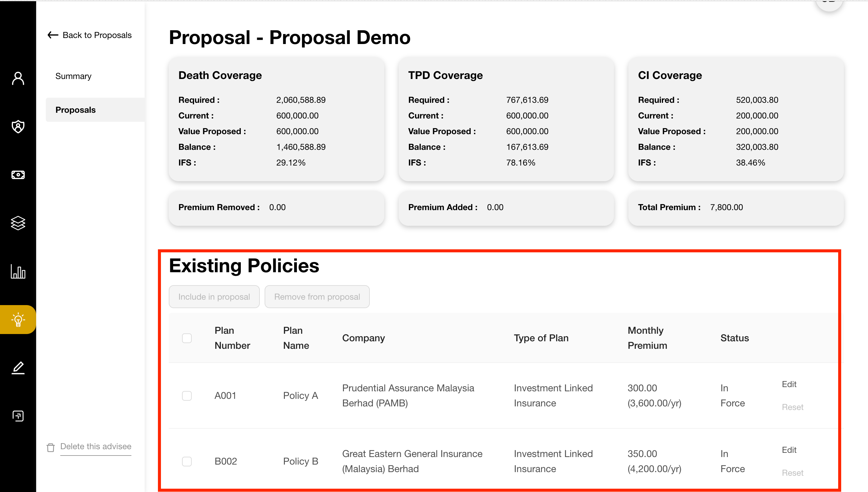The width and height of the screenshot is (868, 492).
Task: Open the Summary menu item
Action: [x=73, y=76]
